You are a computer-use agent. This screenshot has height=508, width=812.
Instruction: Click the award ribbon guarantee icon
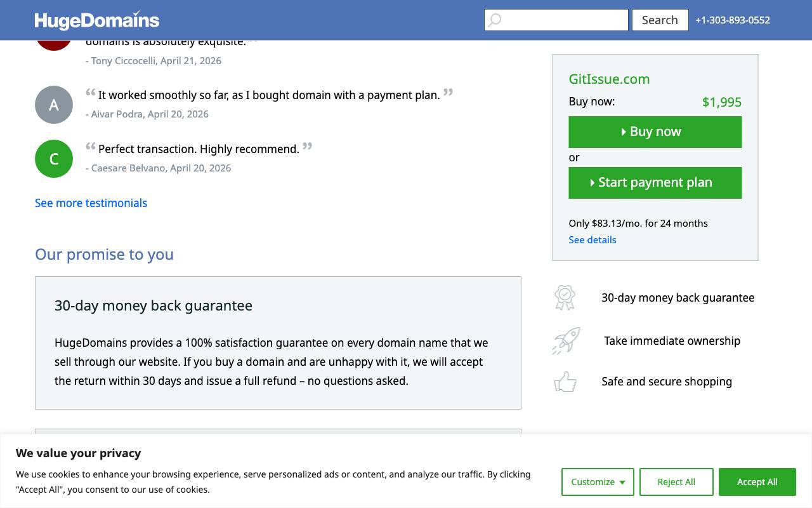point(565,297)
